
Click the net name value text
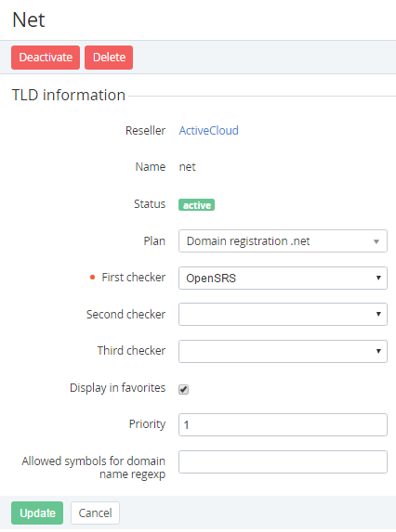188,167
